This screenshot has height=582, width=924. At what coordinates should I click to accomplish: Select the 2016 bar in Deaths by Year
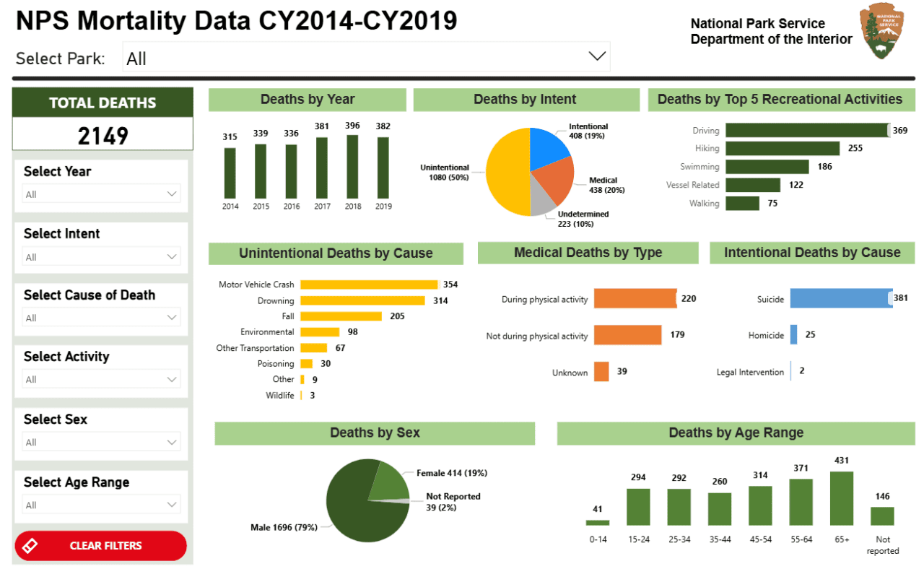tap(291, 172)
